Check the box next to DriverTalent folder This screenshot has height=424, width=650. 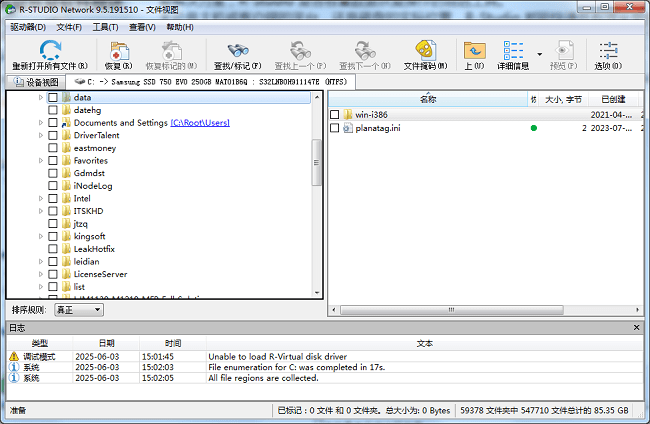pyautogui.click(x=53, y=135)
